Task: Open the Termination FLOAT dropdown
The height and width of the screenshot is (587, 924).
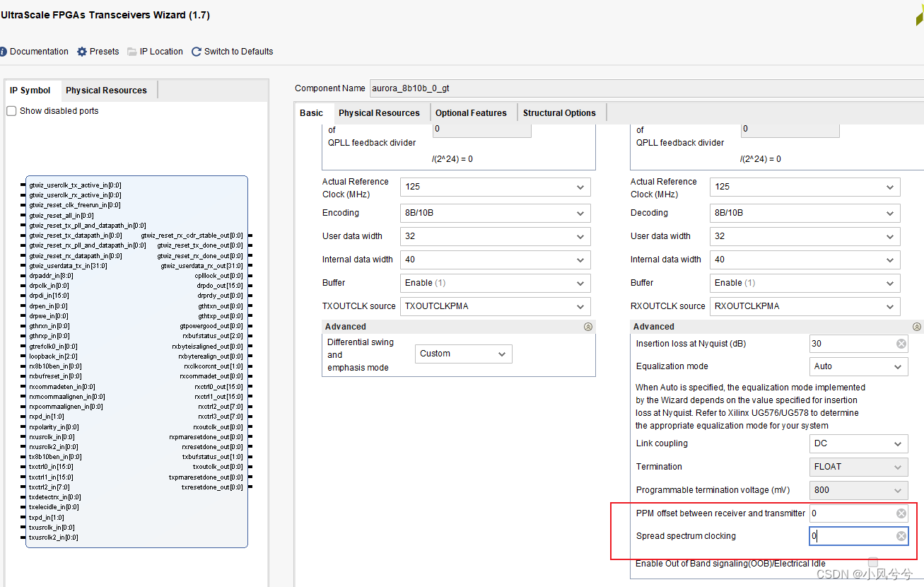Action: tap(859, 467)
